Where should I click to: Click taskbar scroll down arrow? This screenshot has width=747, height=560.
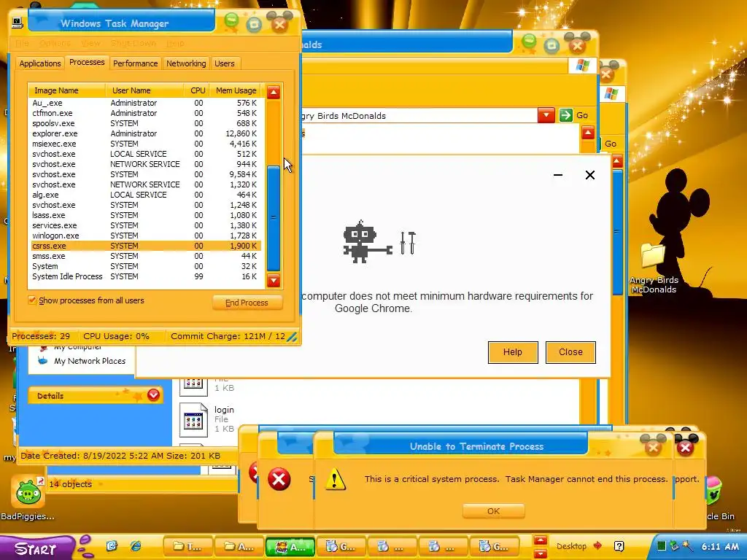pos(540,554)
